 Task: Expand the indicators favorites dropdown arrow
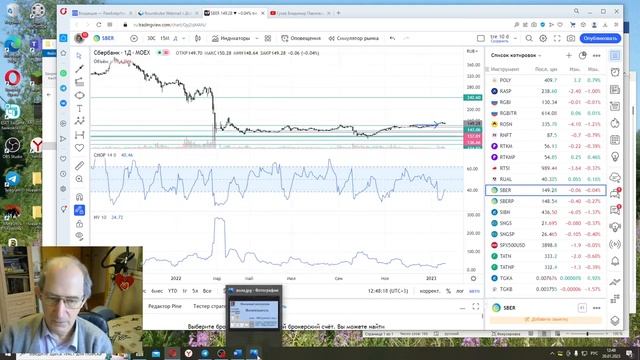tap(257, 38)
